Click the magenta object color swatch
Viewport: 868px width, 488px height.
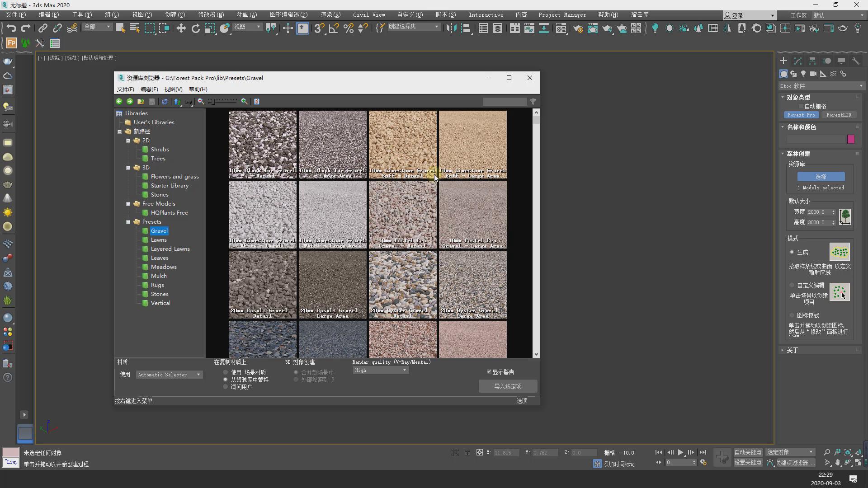[x=851, y=139]
